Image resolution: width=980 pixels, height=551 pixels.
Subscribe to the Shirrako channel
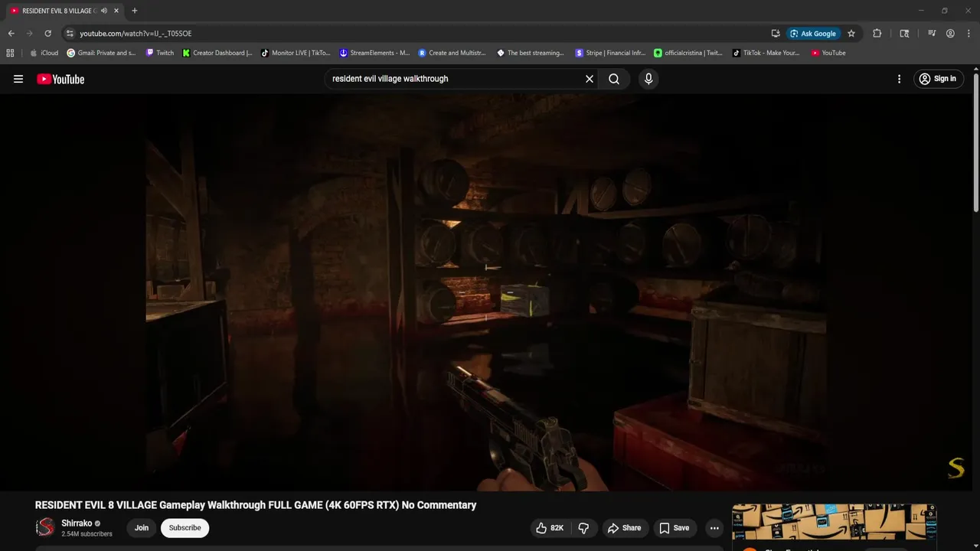click(x=185, y=528)
